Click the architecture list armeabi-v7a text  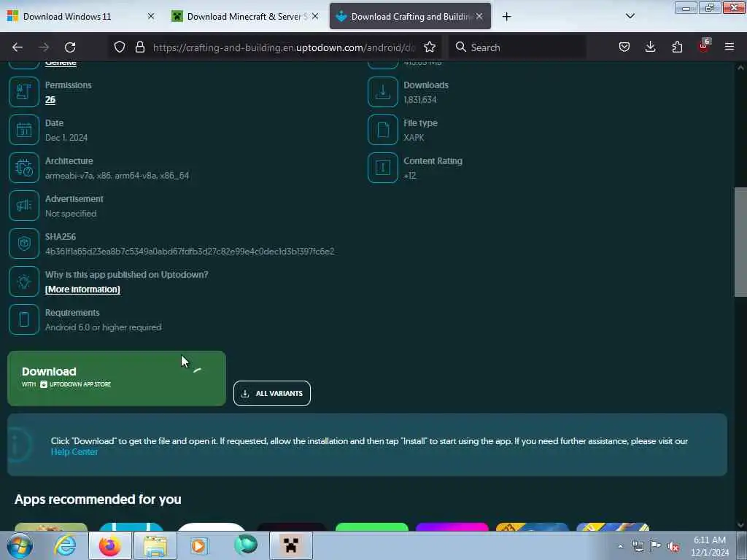[117, 176]
